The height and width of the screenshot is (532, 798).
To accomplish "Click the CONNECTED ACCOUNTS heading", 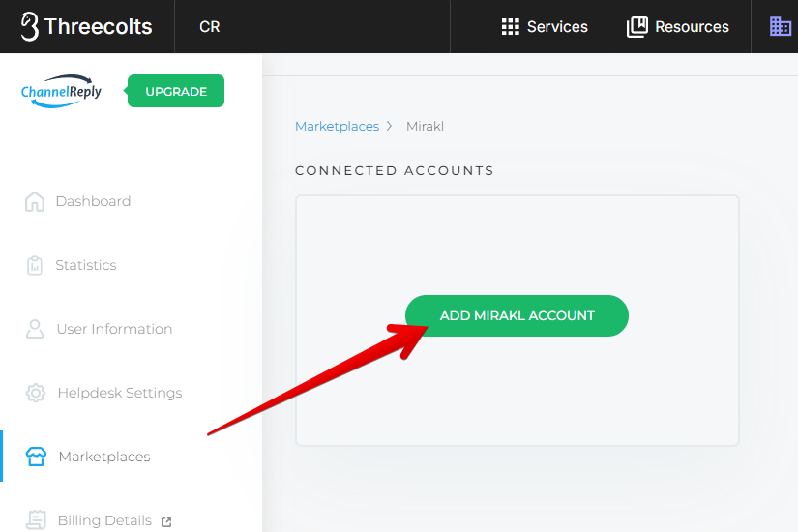I will [395, 170].
